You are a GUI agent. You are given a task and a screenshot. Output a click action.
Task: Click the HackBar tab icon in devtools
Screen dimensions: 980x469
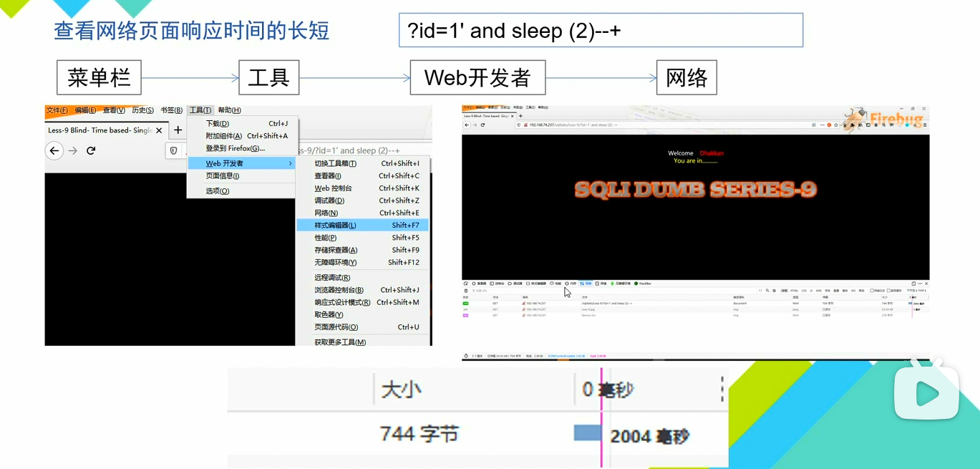[x=636, y=284]
